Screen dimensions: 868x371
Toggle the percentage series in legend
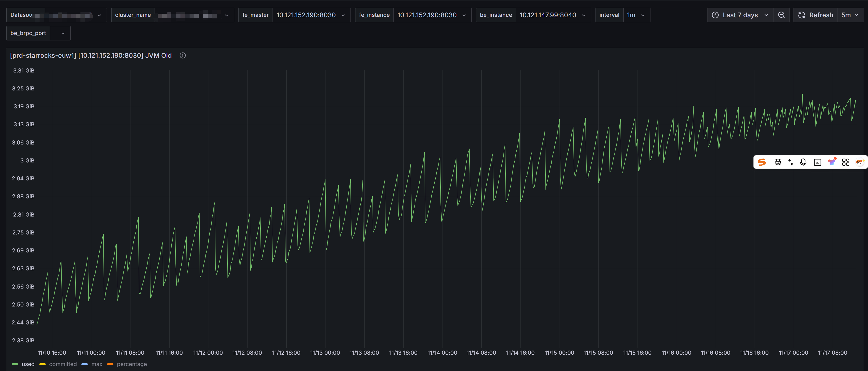[131, 364]
